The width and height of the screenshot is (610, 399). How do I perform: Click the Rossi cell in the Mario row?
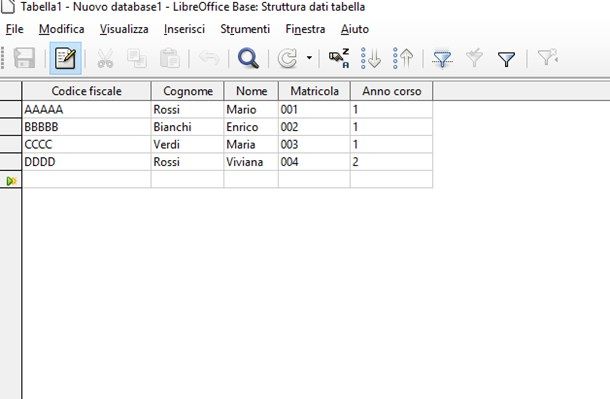[x=188, y=109]
